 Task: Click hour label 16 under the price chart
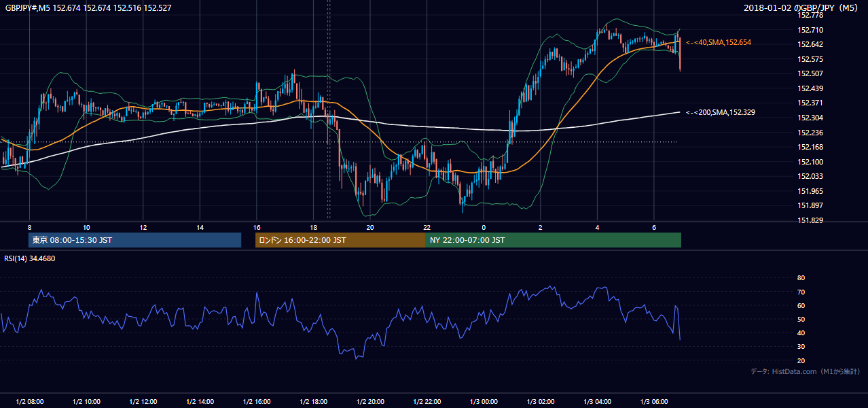257,227
